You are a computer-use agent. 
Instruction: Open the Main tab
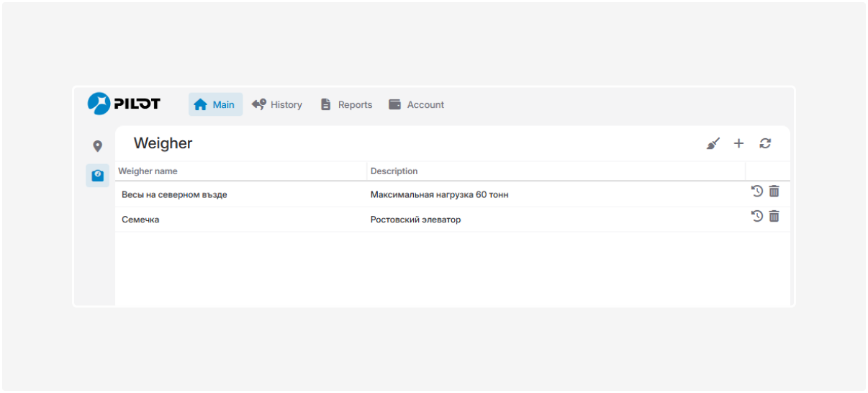pyautogui.click(x=215, y=104)
